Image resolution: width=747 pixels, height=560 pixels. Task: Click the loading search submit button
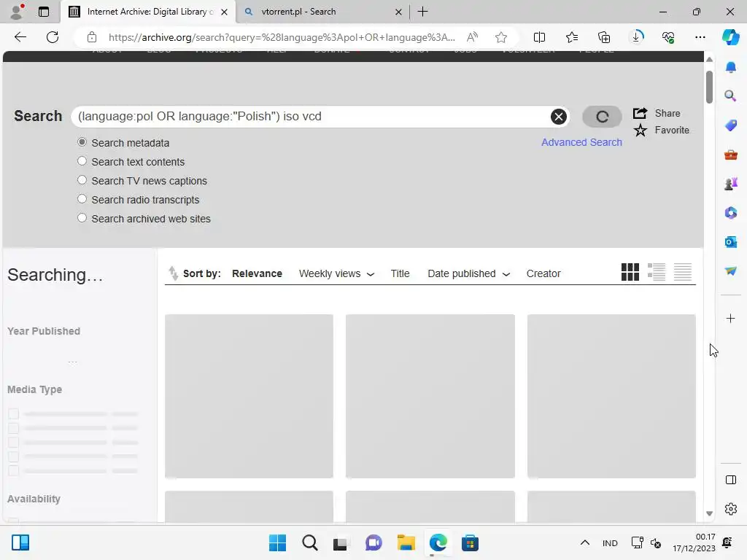tap(602, 117)
